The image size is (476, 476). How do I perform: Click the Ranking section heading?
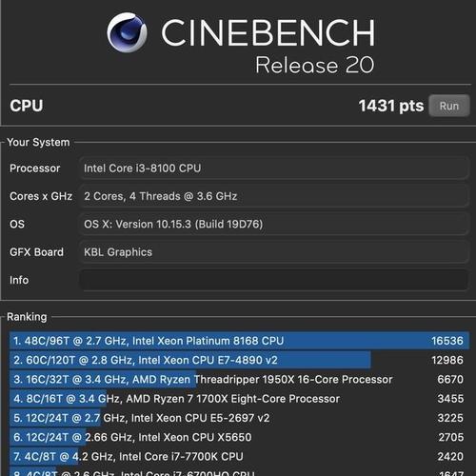pyautogui.click(x=27, y=317)
